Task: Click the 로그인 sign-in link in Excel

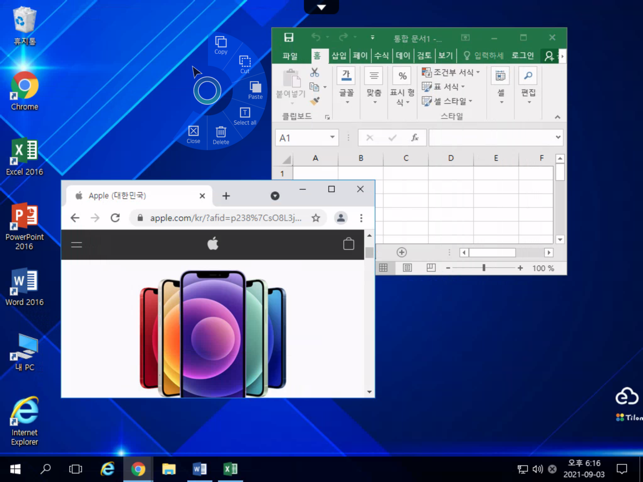Action: [x=522, y=55]
